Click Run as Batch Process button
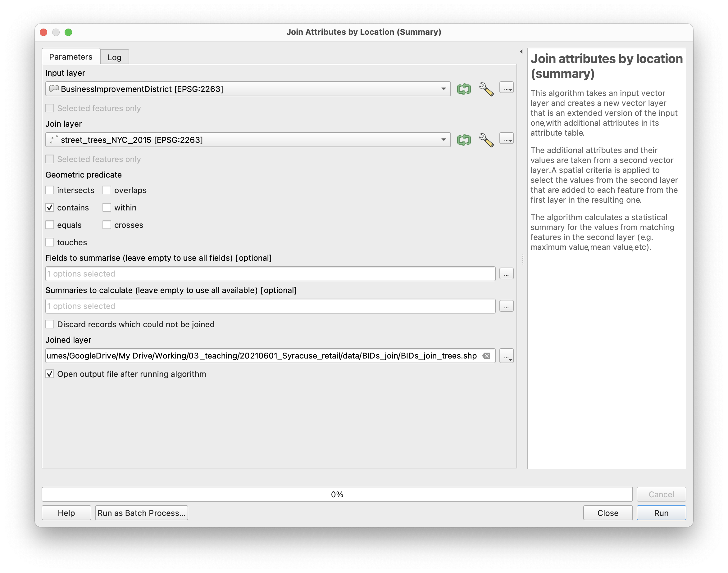This screenshot has width=728, height=573. coord(141,513)
